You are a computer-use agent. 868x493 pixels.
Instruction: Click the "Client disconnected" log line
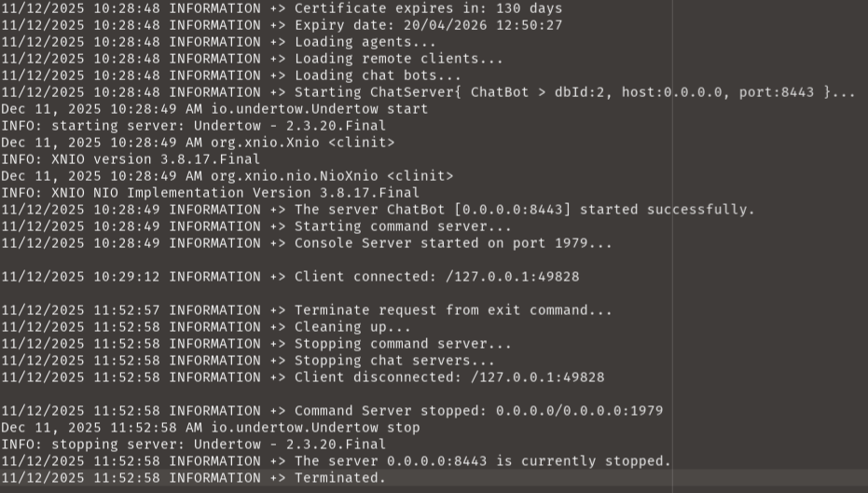click(x=449, y=377)
